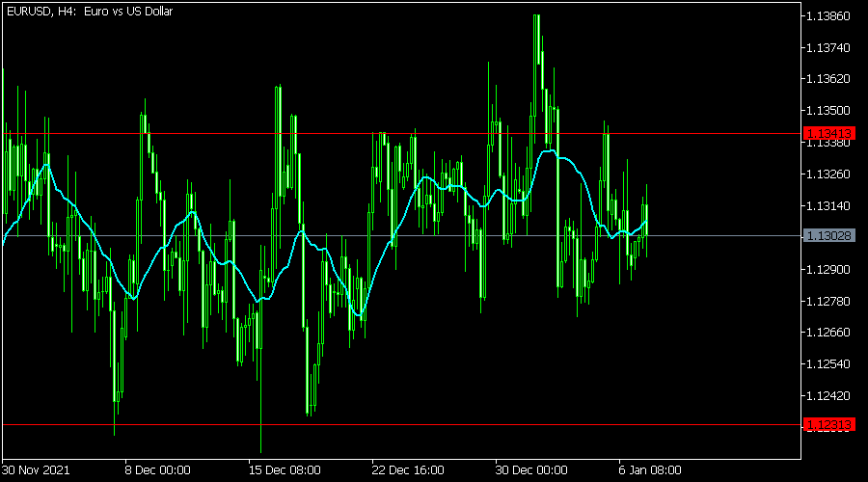868x482 pixels.
Task: Click the 1.12780 price scale value
Action: click(x=828, y=301)
